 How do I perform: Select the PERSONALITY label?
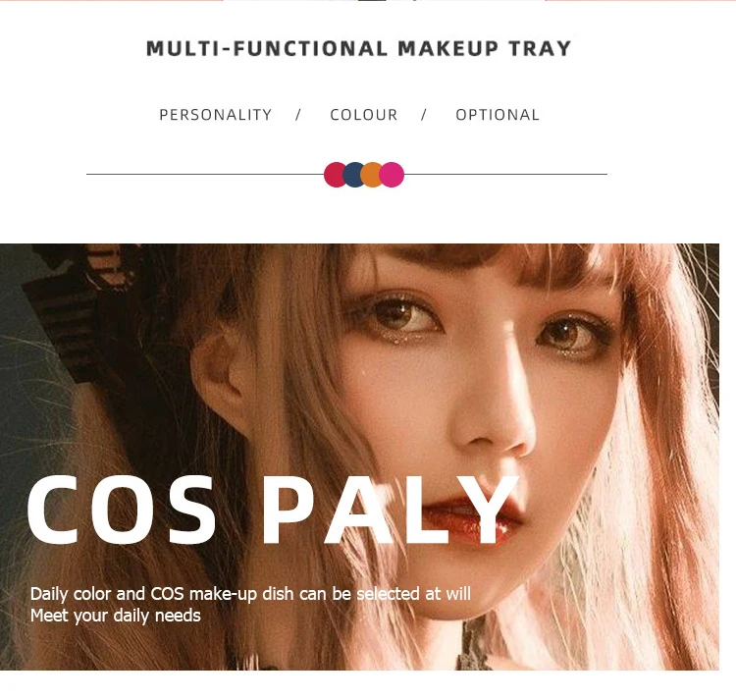(216, 115)
